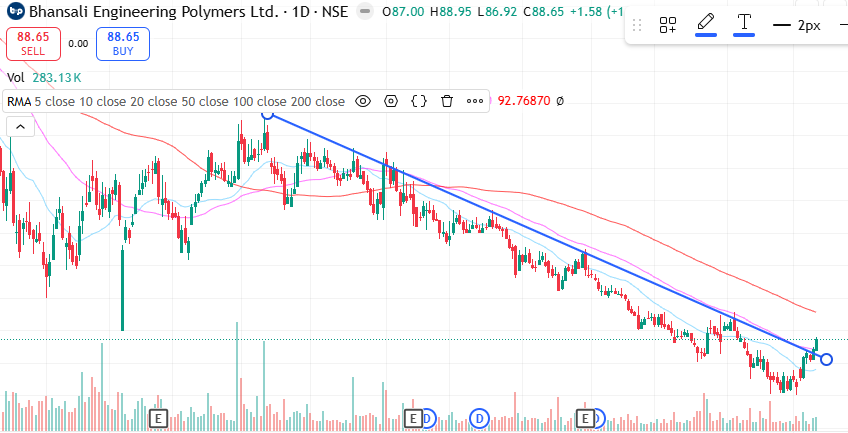Grab the drawing toolbar drag handle dots
This screenshot has height=433, width=848.
[637, 25]
